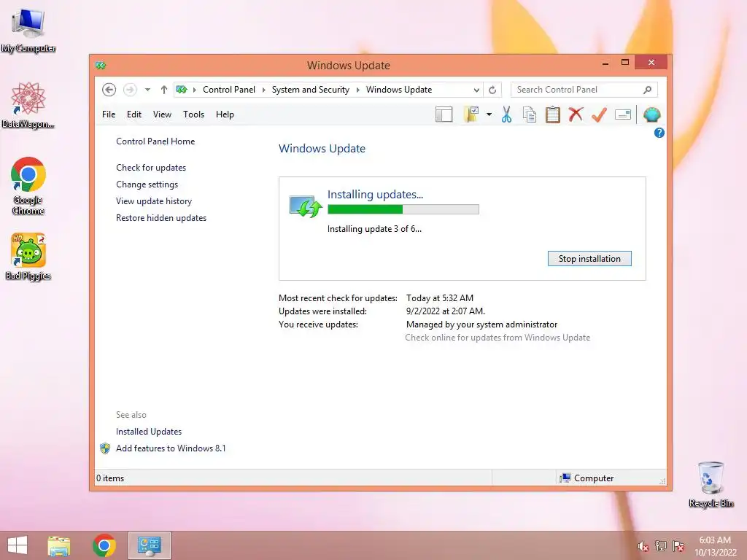Open the recent locations dropdown arrow

(147, 90)
